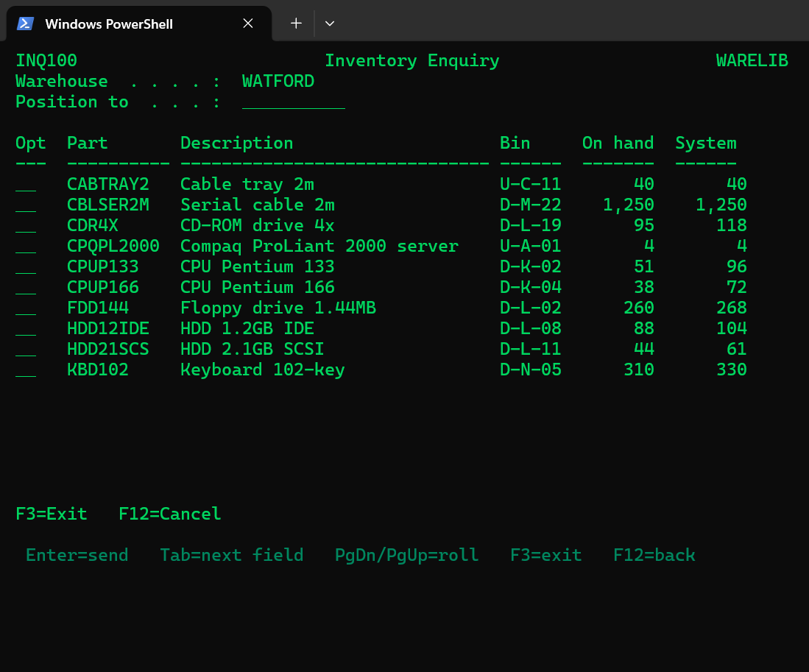Click the F12=Cancel function key label
The image size is (809, 672).
pos(170,514)
